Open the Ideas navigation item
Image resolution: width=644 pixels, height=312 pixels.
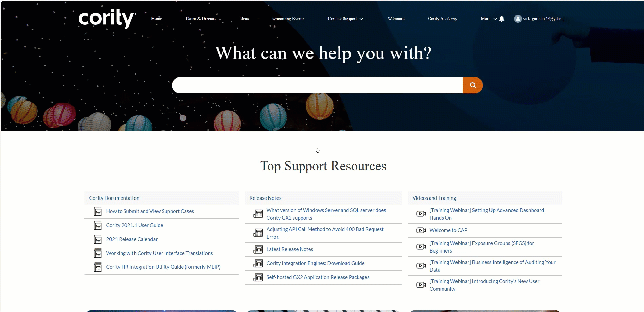click(x=244, y=19)
